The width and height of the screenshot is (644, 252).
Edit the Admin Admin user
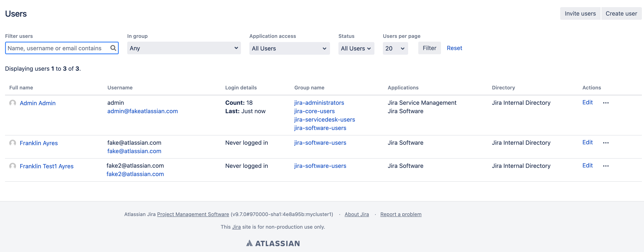[587, 102]
